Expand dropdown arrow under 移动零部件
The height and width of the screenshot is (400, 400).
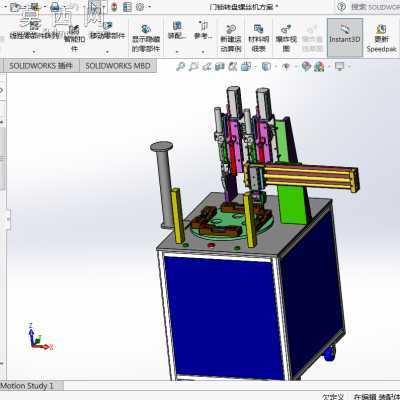(107, 52)
